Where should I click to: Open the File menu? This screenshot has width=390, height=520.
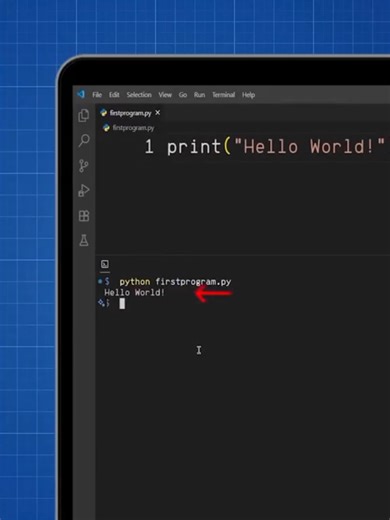pyautogui.click(x=97, y=95)
